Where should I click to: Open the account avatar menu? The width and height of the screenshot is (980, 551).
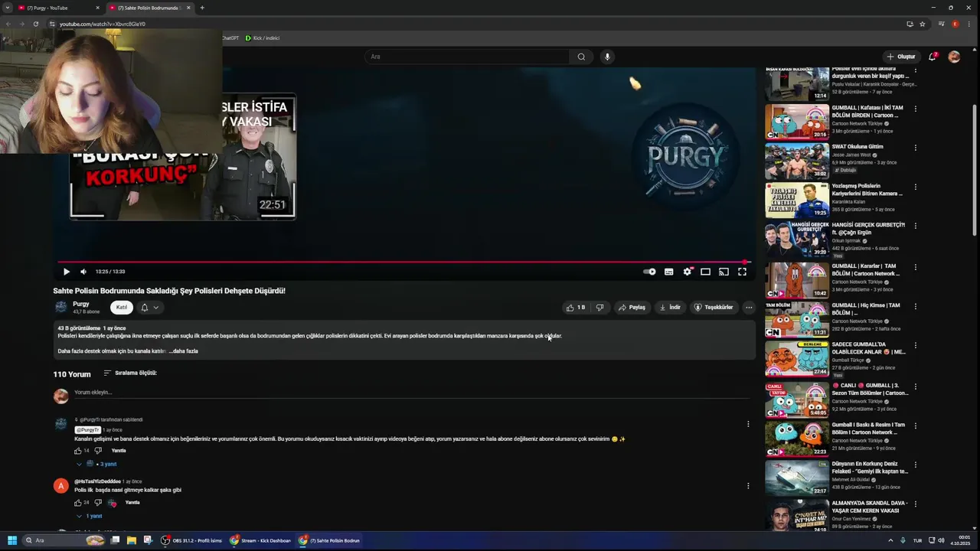coord(954,57)
